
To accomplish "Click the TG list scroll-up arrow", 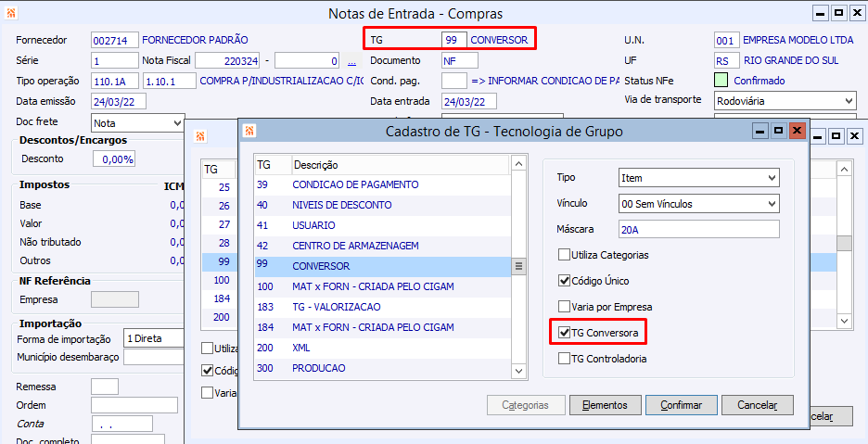I will coord(518,164).
